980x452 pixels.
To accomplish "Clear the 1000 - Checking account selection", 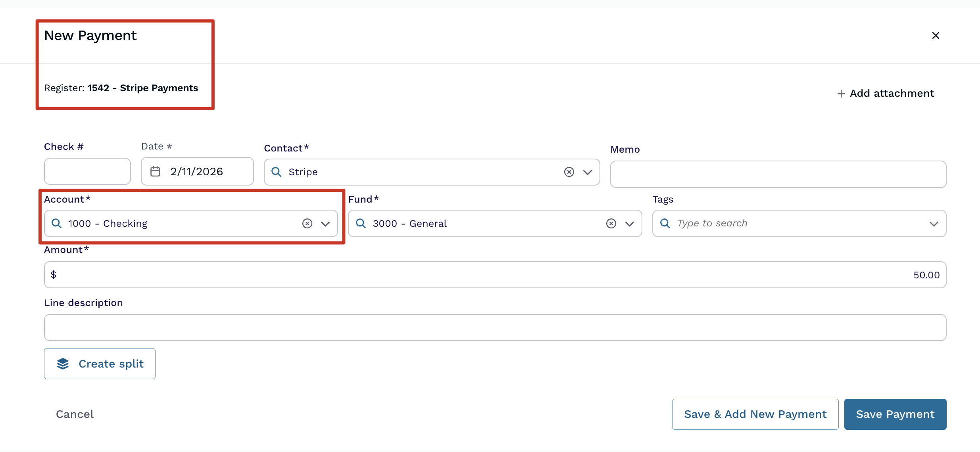I will coord(307,224).
